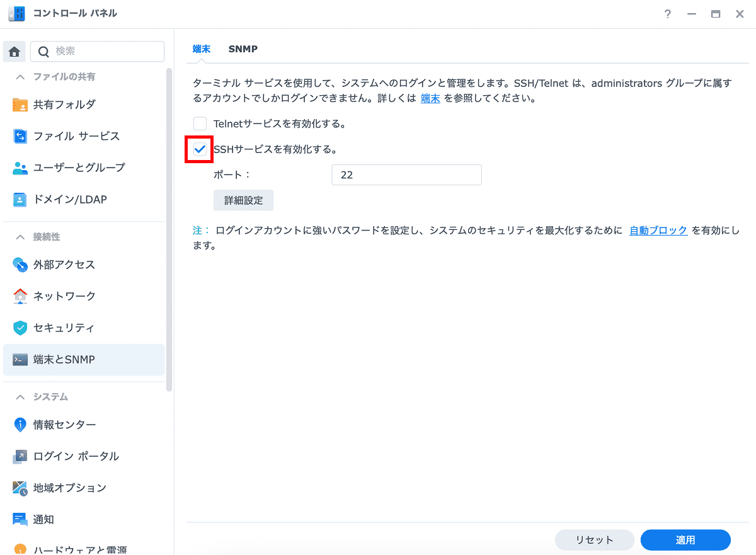
Task: Click the sidebar scrollbar
Action: point(169,230)
